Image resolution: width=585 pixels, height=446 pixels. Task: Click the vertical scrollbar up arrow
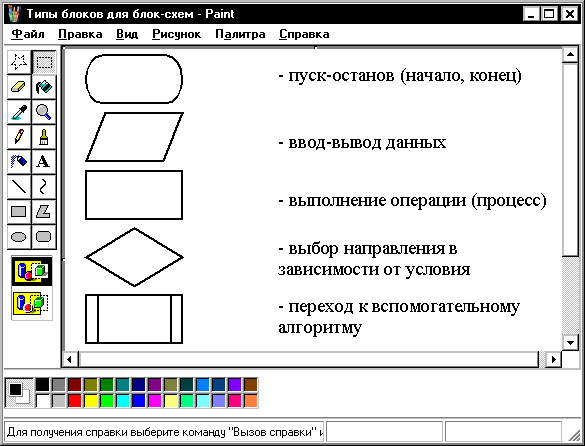570,55
